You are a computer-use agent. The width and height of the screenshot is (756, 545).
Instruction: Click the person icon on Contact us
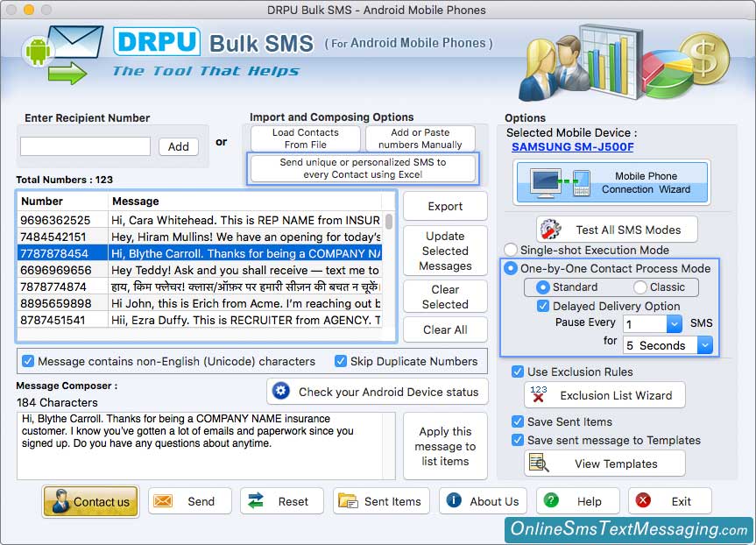point(60,501)
